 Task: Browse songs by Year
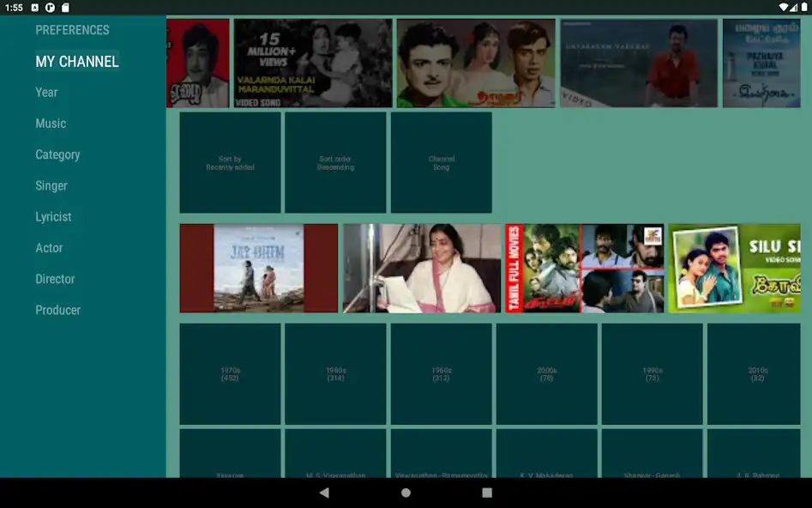coord(46,93)
